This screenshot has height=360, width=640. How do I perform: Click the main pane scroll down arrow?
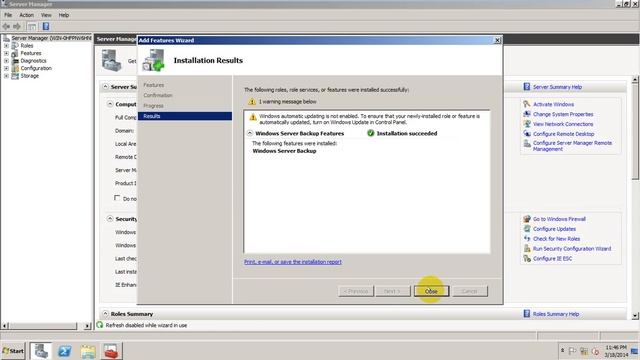tap(635, 316)
